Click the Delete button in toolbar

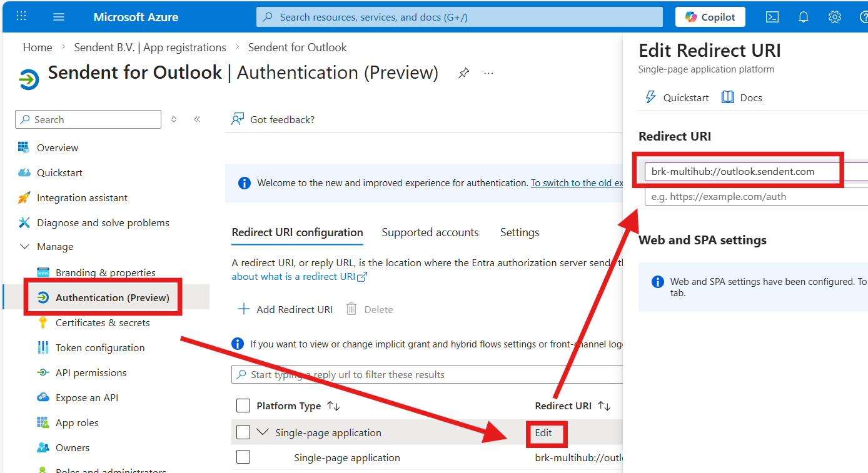[370, 309]
